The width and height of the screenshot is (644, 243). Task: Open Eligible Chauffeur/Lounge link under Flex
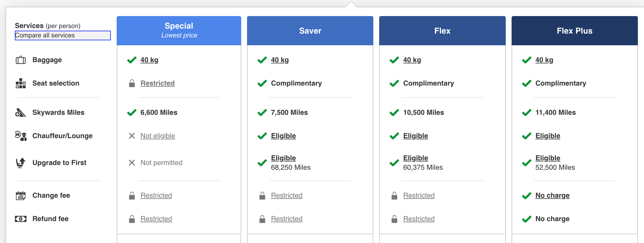[416, 136]
